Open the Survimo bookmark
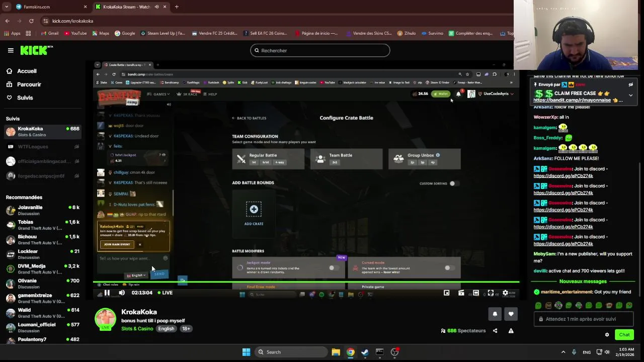 coord(432,33)
